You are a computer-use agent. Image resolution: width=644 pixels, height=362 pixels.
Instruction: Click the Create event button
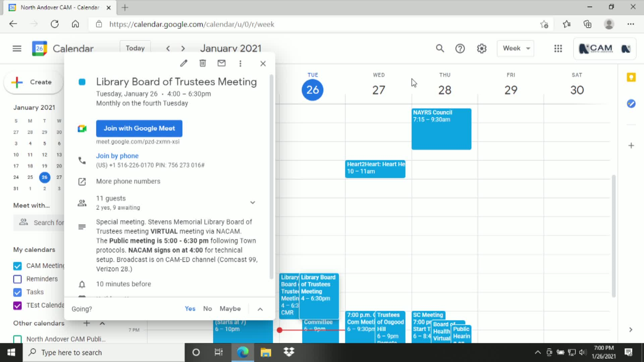point(33,82)
